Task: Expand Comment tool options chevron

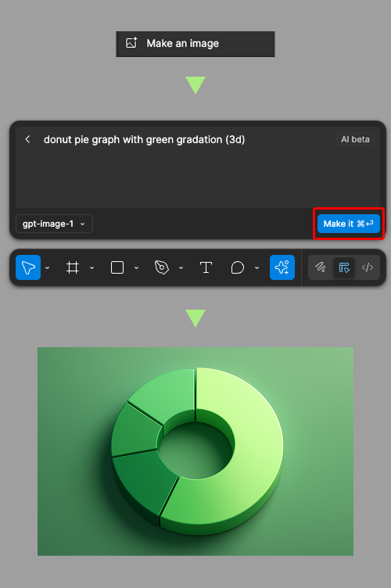Action: pos(256,267)
